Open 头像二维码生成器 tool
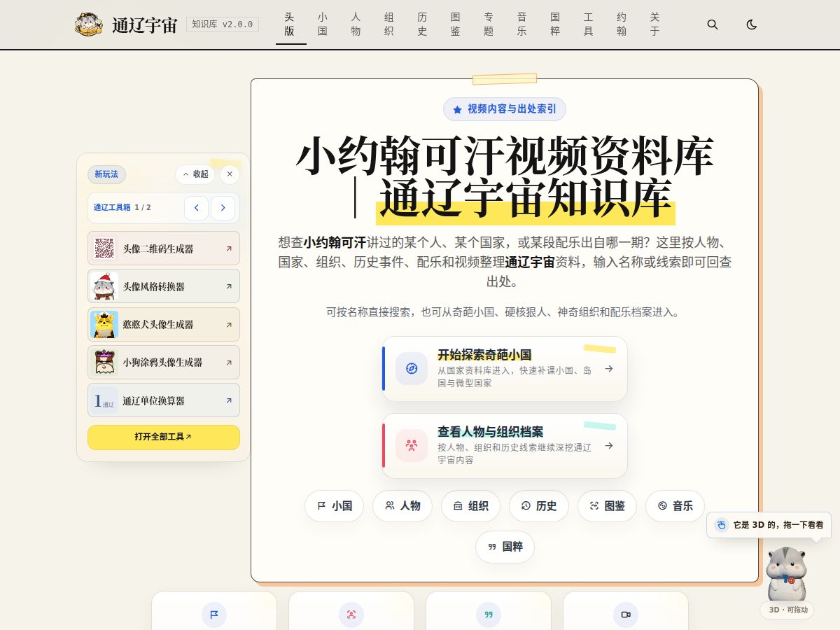840x630 pixels. [x=164, y=248]
